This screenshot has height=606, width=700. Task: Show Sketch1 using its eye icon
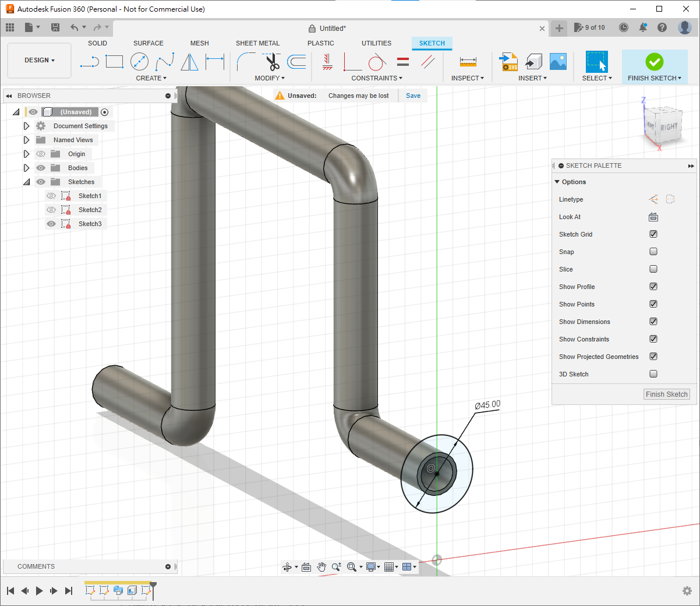[x=51, y=196]
